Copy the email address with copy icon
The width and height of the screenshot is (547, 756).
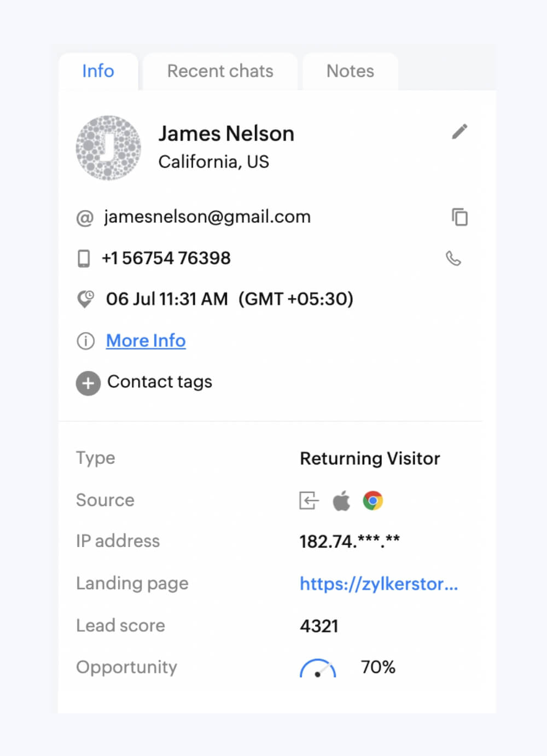click(459, 217)
